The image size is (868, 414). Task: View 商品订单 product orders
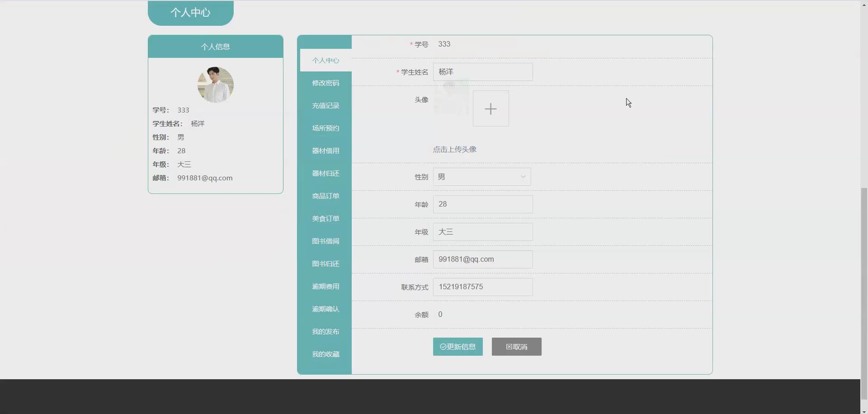pyautogui.click(x=325, y=196)
